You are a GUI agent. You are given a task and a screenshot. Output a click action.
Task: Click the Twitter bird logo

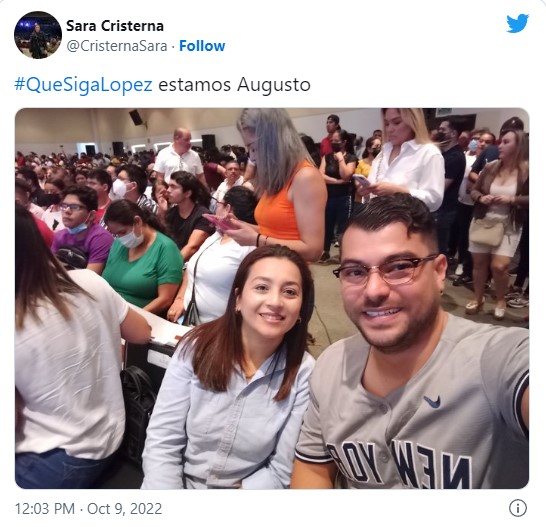517,24
